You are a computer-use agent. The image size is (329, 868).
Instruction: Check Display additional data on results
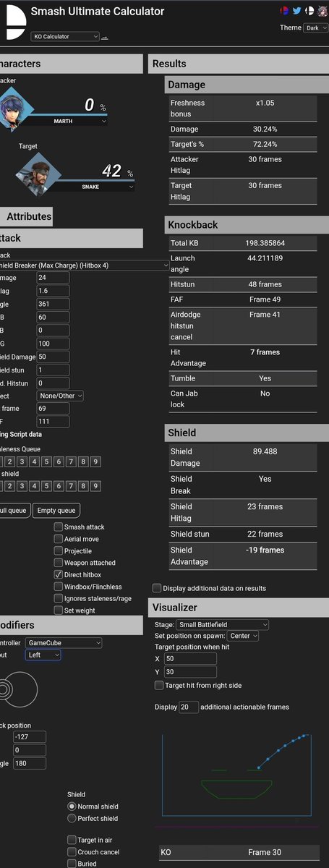[157, 588]
